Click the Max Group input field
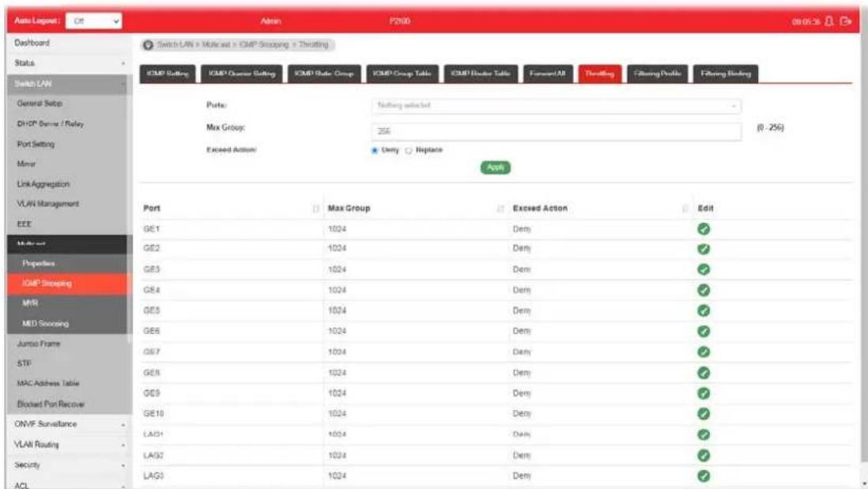This screenshot has height=489, width=868. pos(556,131)
